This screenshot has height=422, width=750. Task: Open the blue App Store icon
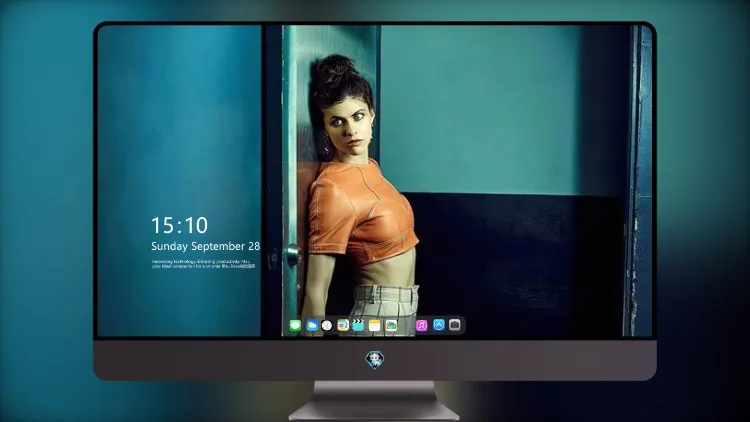439,325
